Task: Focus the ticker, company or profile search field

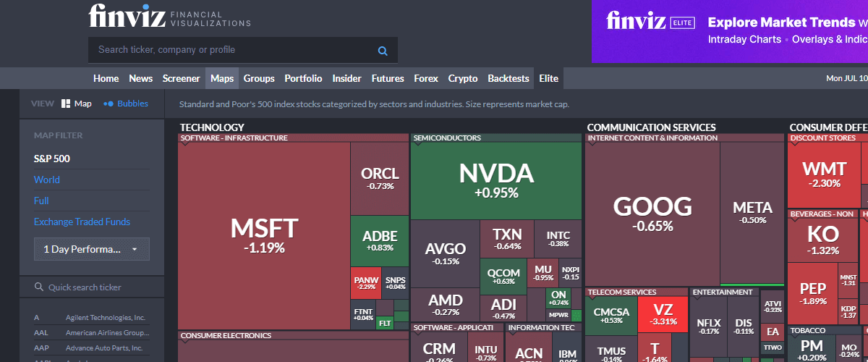Action: pos(243,50)
